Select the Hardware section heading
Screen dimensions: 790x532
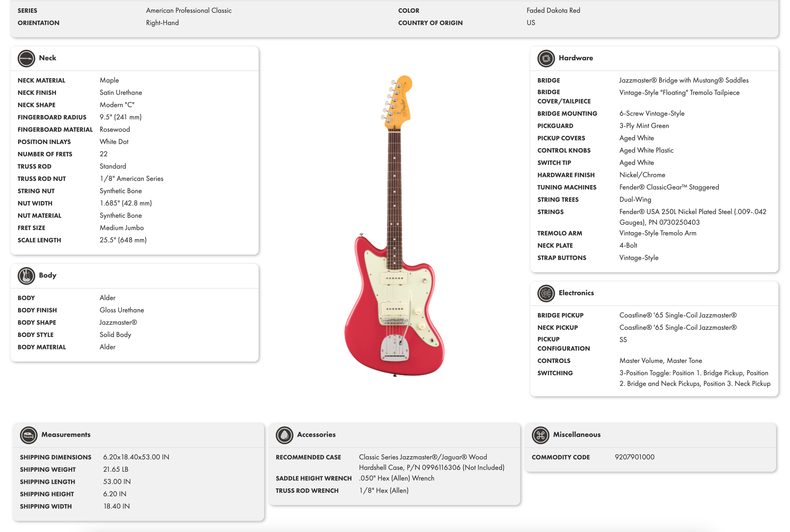click(575, 58)
